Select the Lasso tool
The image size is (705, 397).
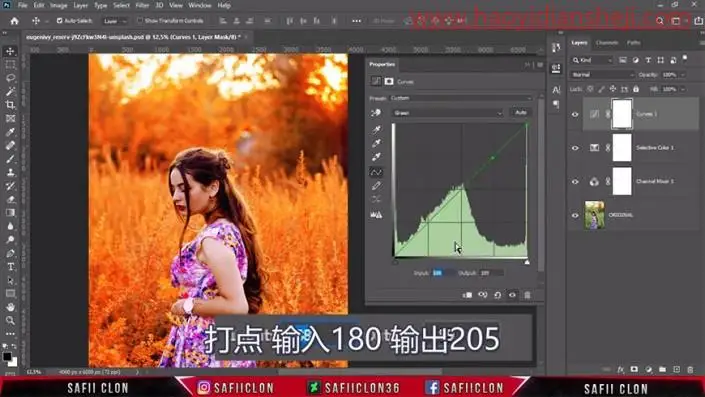click(x=10, y=78)
